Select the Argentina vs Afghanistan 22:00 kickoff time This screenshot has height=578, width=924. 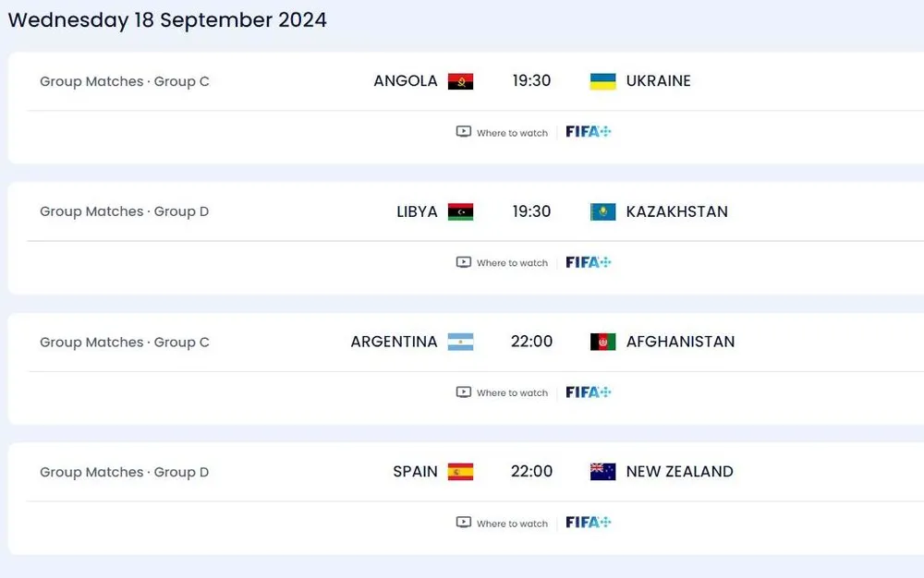click(x=531, y=342)
